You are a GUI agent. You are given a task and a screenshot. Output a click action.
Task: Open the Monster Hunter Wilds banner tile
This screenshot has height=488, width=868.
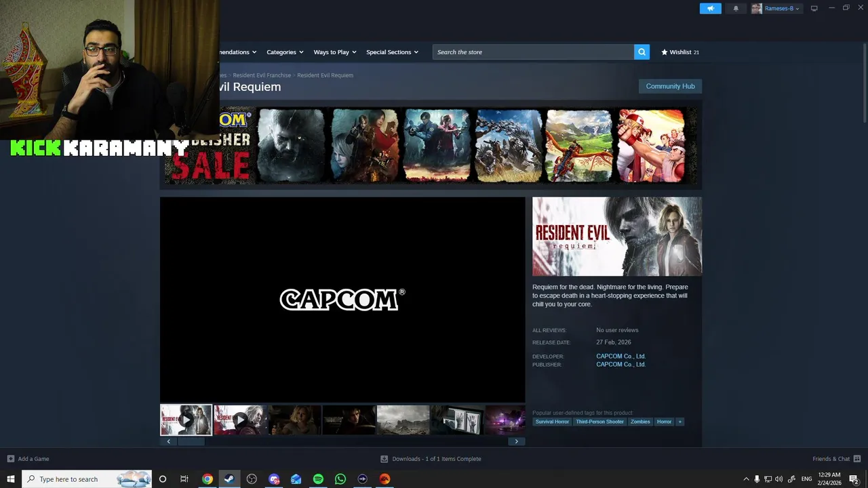coord(509,146)
